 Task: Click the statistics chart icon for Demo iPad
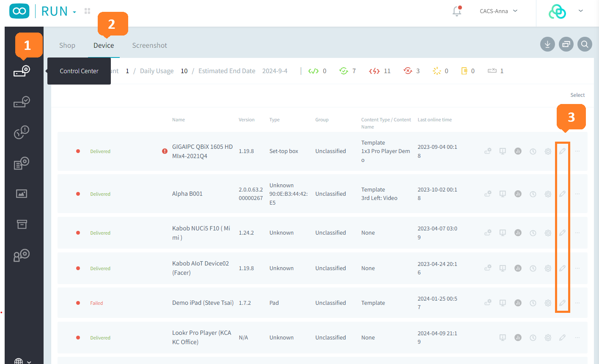click(518, 303)
